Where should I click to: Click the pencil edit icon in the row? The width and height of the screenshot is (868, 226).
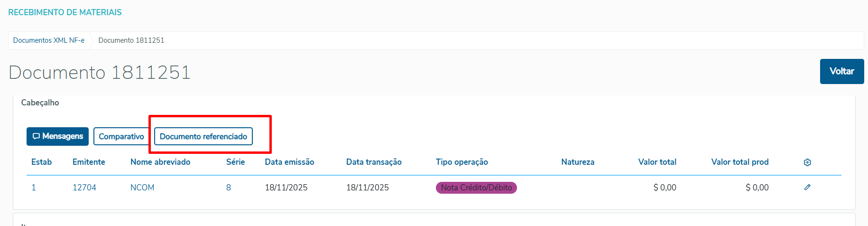coord(807,187)
